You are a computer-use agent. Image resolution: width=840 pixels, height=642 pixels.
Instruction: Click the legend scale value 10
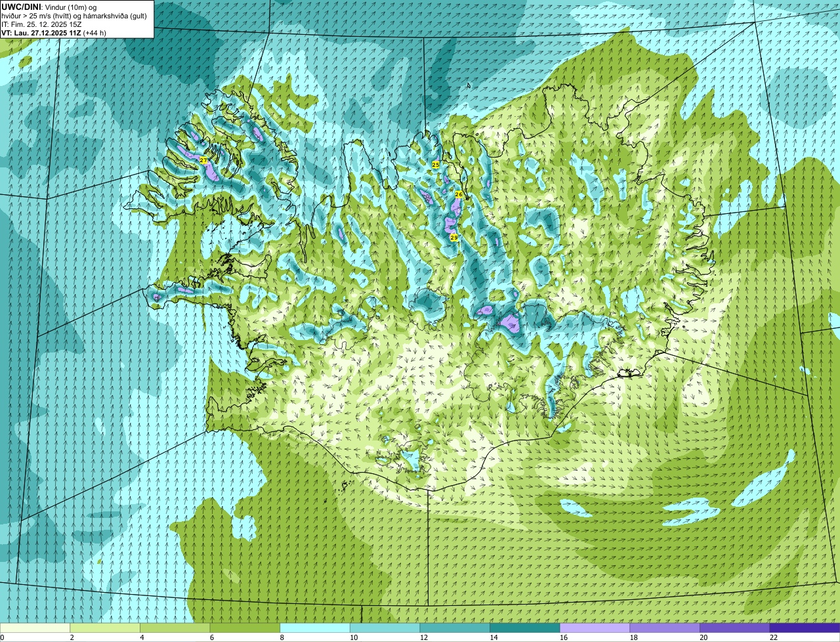click(x=354, y=637)
